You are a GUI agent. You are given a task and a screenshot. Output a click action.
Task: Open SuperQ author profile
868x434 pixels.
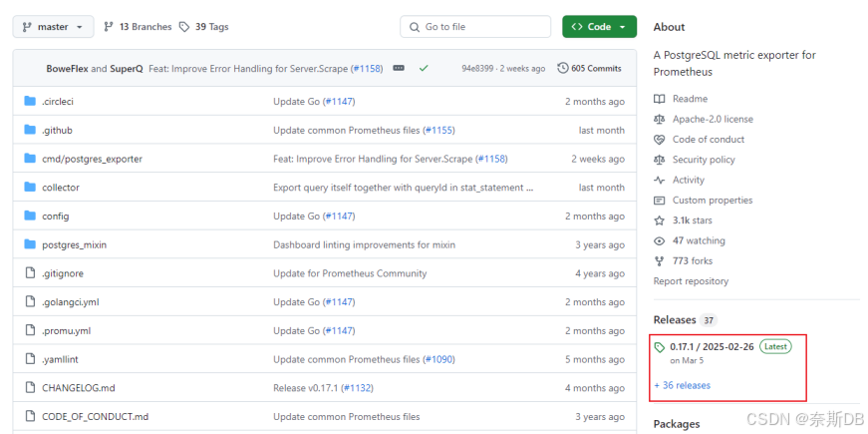coord(127,69)
